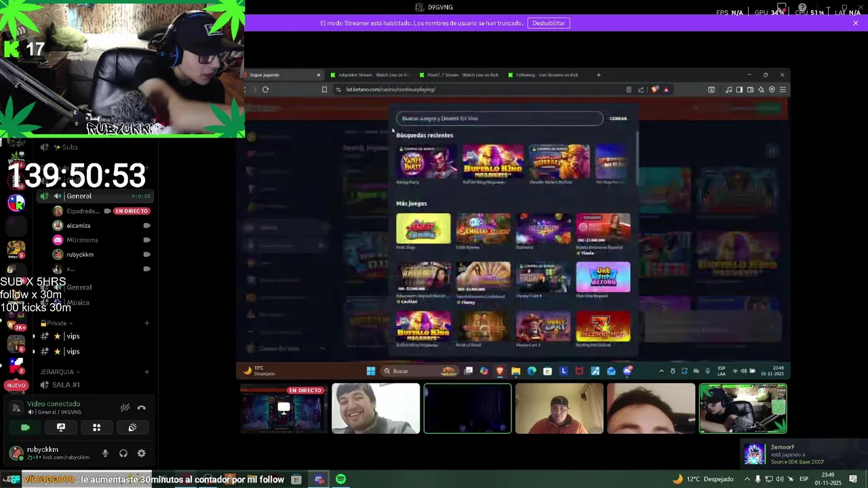Screen dimensions: 868x488
Task: Open Starburst game tile
Action: tap(543, 228)
